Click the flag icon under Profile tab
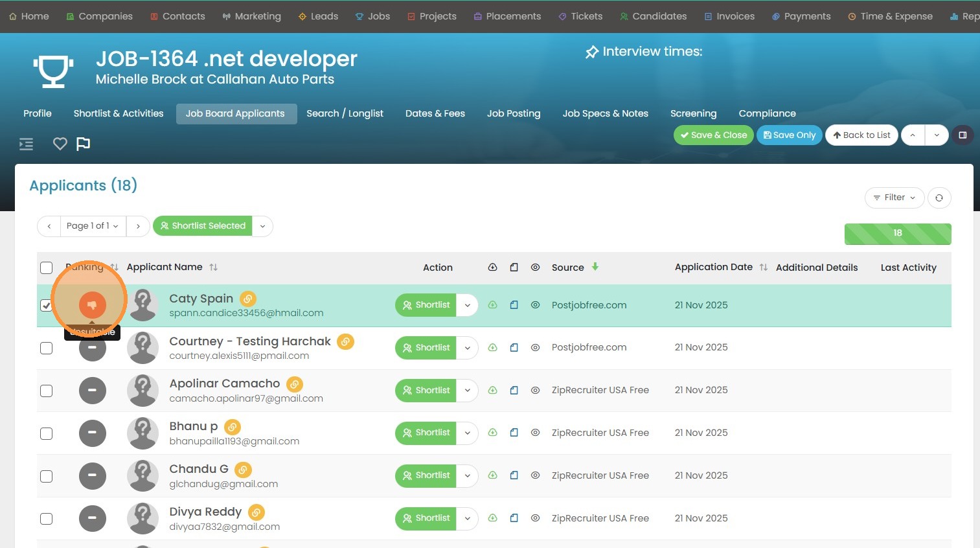980x548 pixels. pos(84,144)
